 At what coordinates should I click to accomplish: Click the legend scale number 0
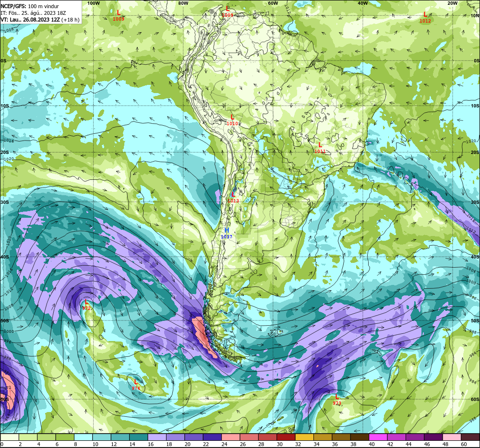(x=2, y=444)
